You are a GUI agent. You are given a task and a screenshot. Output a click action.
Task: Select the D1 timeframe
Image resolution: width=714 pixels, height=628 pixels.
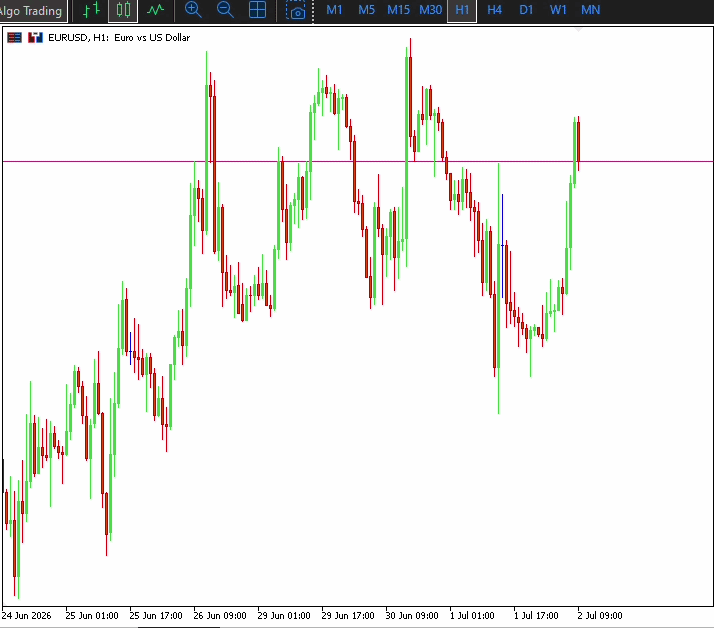pyautogui.click(x=526, y=10)
